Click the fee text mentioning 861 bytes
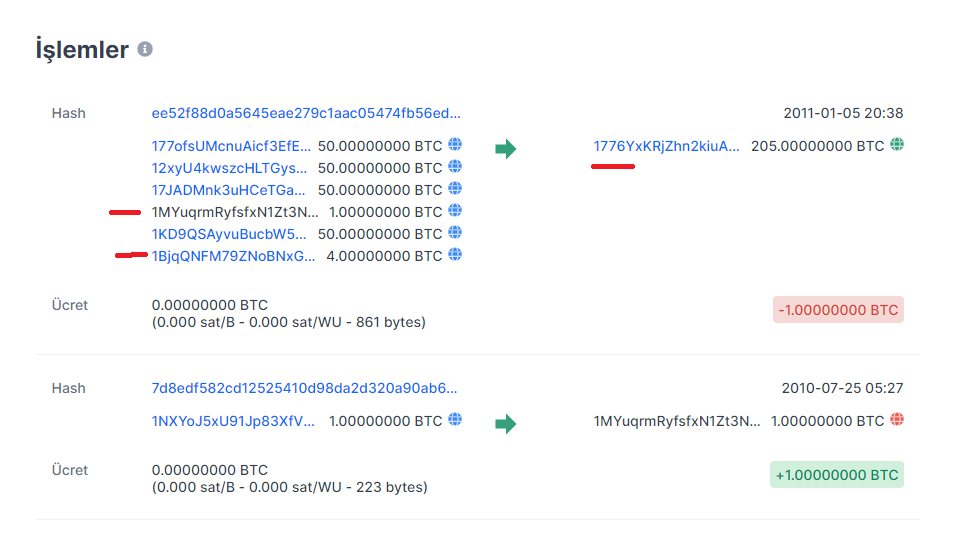 289,322
